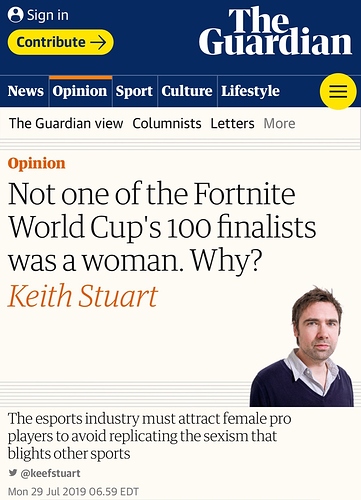Open the News section tab
This screenshot has width=361, height=500.
26,91
